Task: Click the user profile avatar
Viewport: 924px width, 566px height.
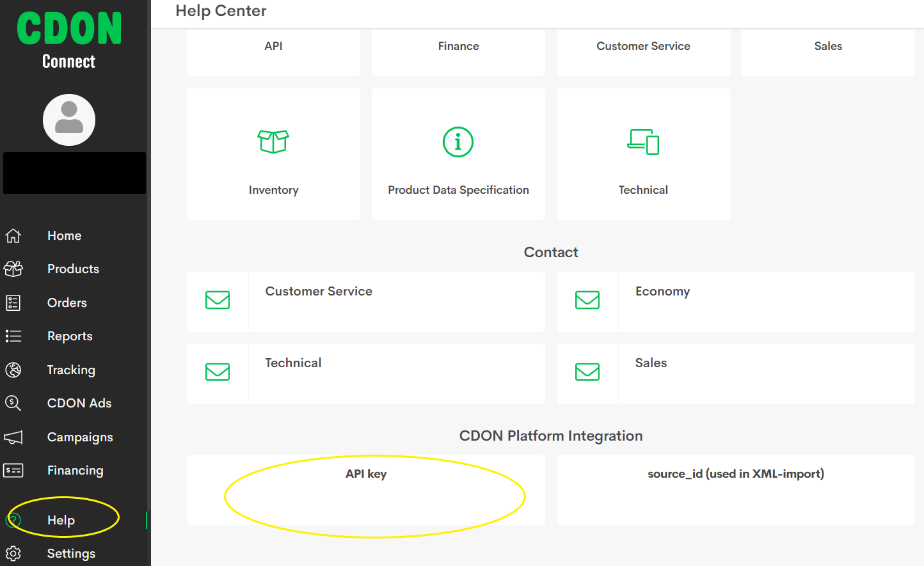Action: click(69, 120)
